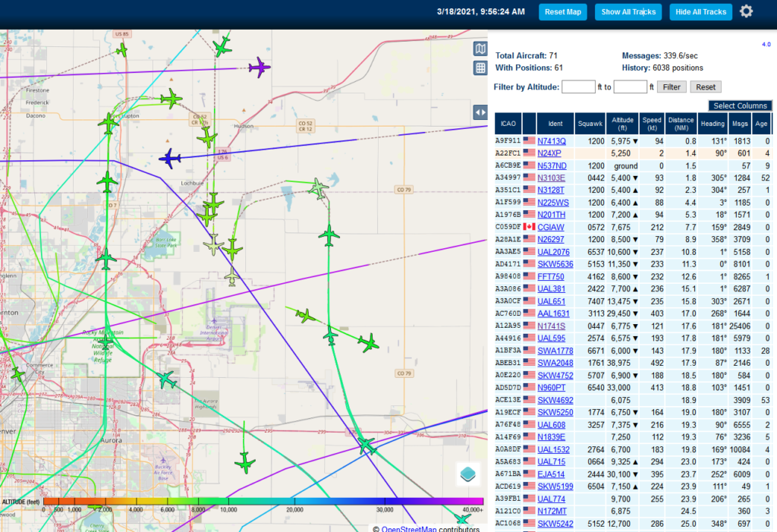The image size is (777, 532).
Task: Click the altitude color legend bar
Action: (263, 501)
